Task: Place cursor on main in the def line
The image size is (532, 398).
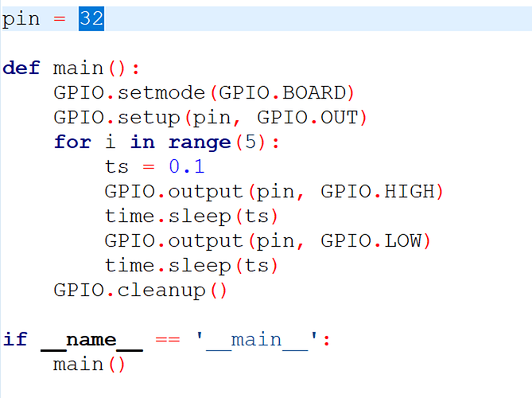Action: coord(78,68)
